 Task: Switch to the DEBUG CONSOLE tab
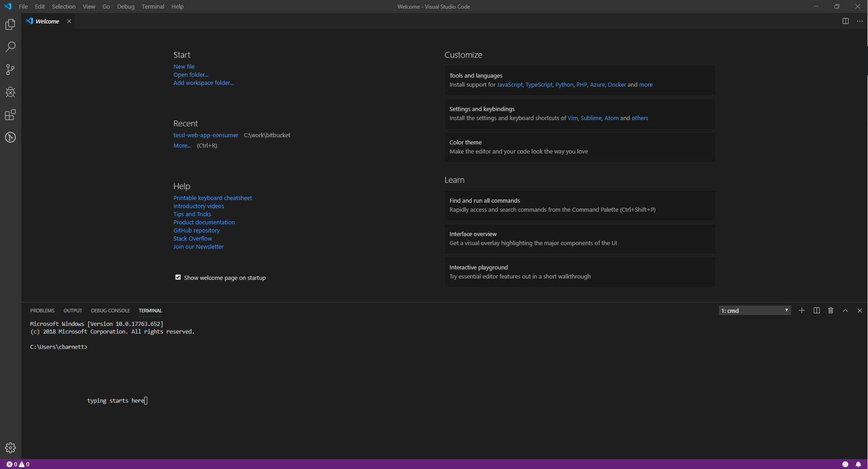tap(110, 311)
